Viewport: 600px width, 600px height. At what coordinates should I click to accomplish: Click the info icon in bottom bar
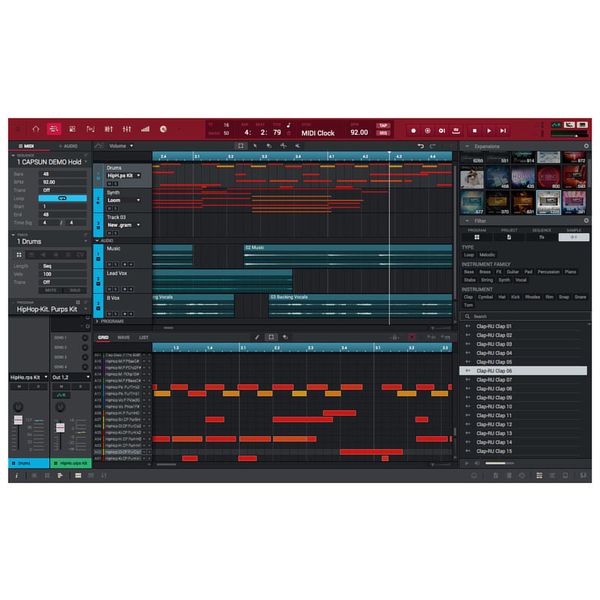17,476
